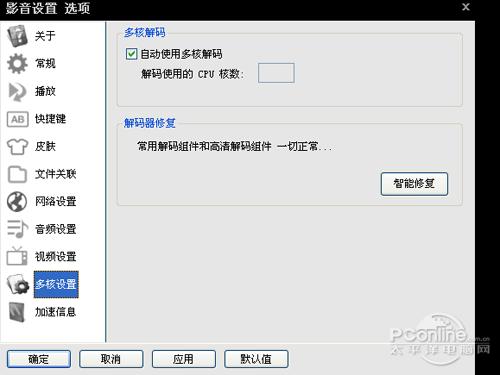Click the 解码使用的 CPU 核数 label
500x375 pixels.
tap(192, 74)
